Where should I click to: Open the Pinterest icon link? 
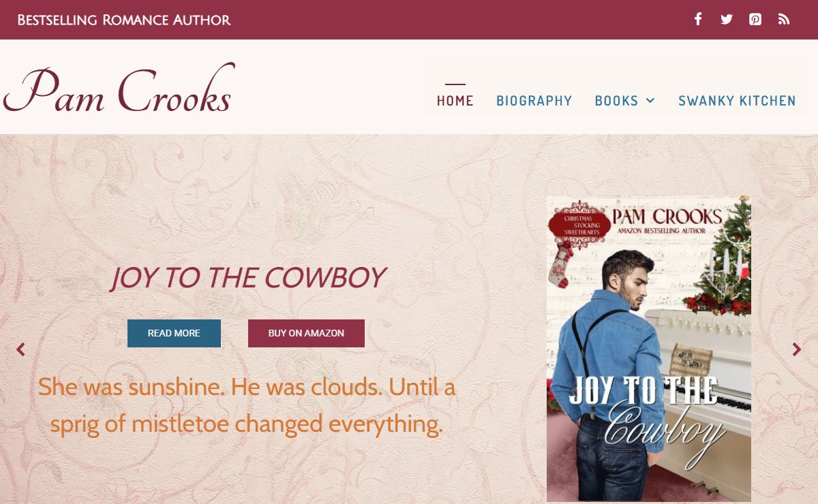coord(755,19)
